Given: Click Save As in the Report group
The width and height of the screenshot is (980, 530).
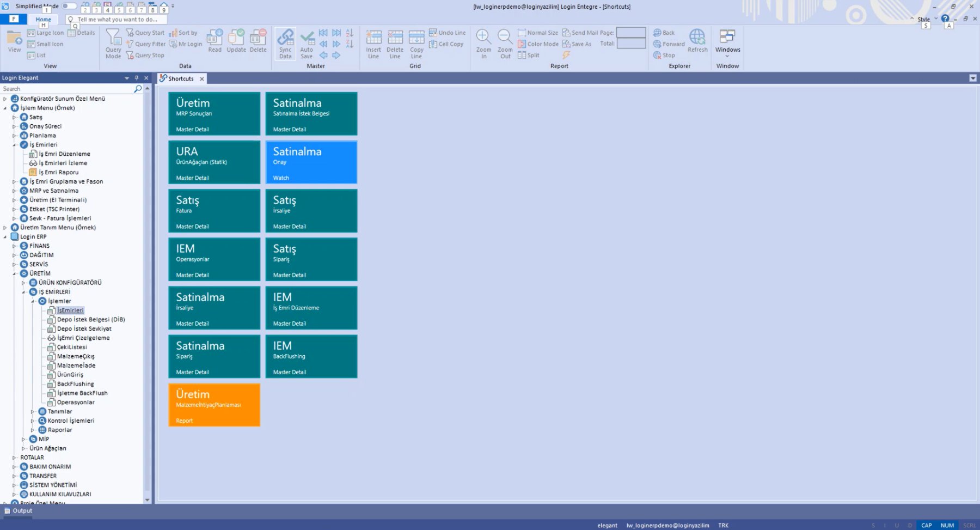Looking at the screenshot, I should pos(577,44).
